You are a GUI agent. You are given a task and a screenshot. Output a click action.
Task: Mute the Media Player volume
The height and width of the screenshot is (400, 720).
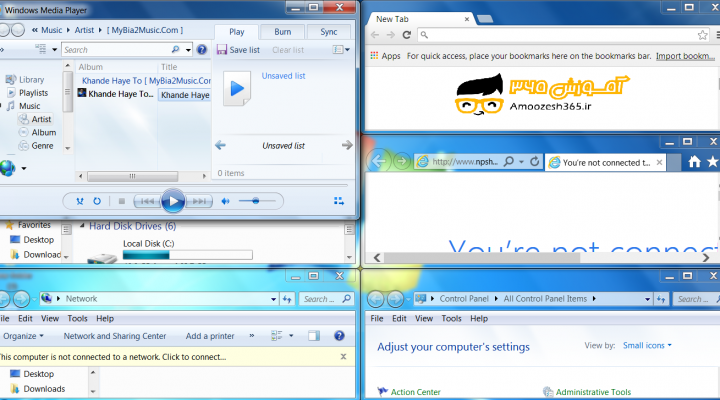(x=225, y=201)
